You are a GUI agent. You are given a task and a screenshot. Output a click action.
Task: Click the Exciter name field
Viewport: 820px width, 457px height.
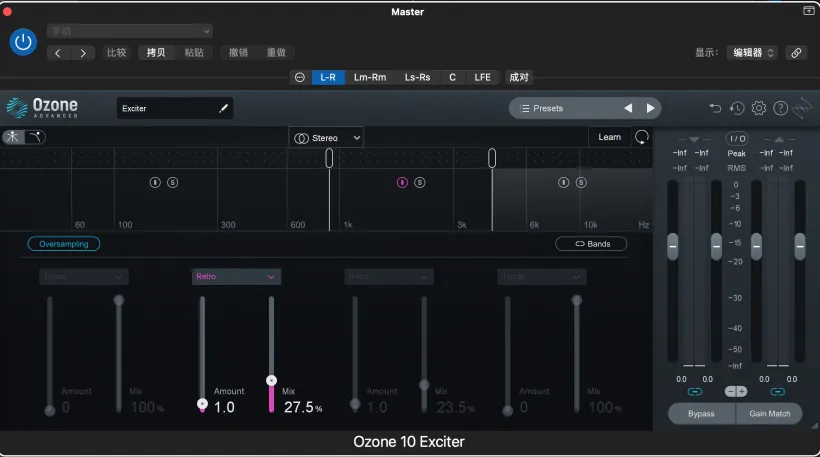click(175, 108)
